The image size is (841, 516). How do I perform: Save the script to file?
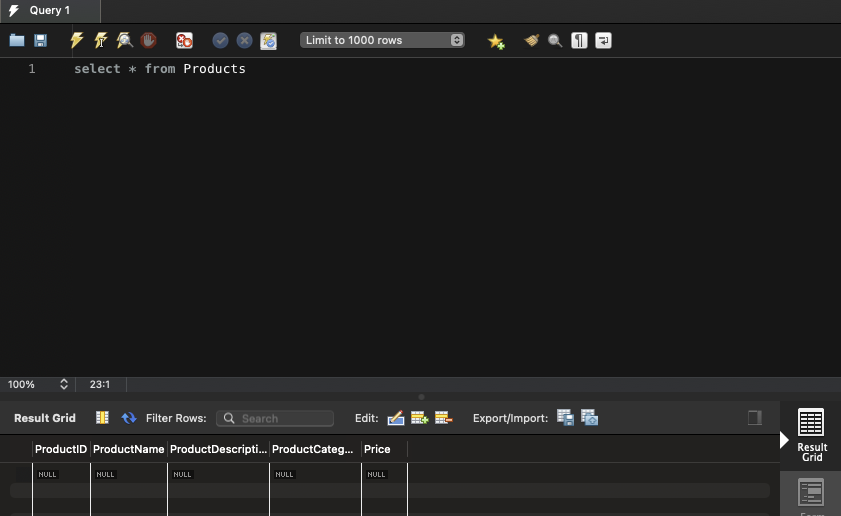coord(41,41)
